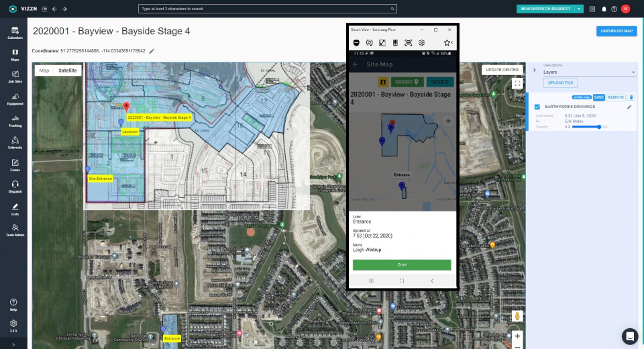The height and width of the screenshot is (349, 644).
Task: Open the grid icon beside dispatch request
Action: [592, 9]
